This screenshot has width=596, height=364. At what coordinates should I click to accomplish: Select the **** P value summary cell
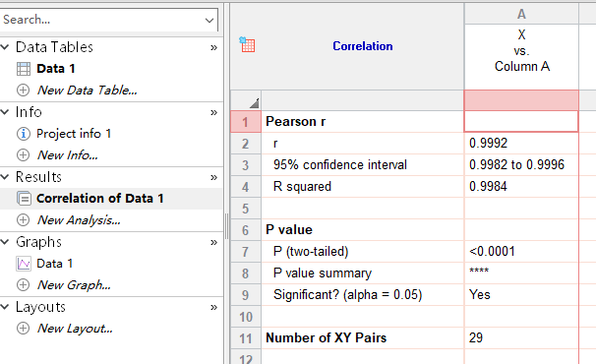[x=521, y=273]
